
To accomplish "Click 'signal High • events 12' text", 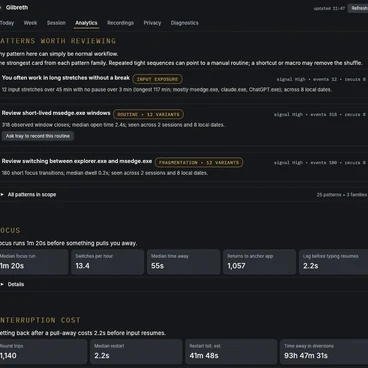I will click(321, 79).
